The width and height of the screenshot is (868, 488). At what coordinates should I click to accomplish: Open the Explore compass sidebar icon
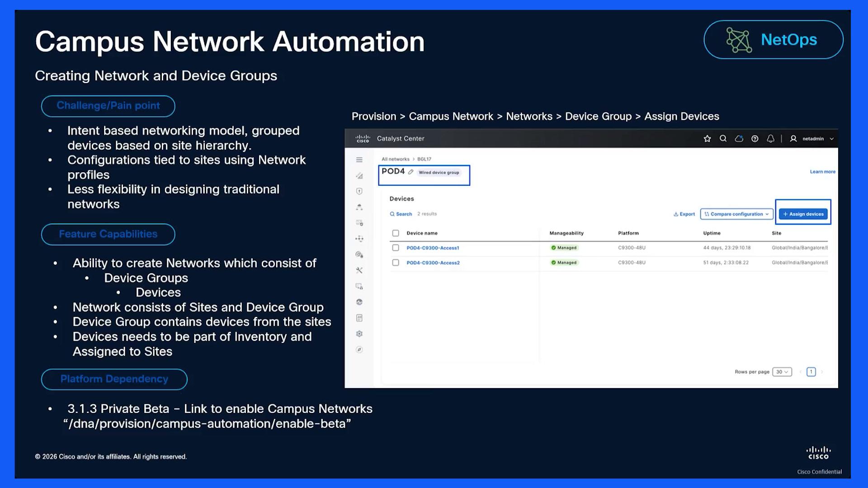click(359, 349)
